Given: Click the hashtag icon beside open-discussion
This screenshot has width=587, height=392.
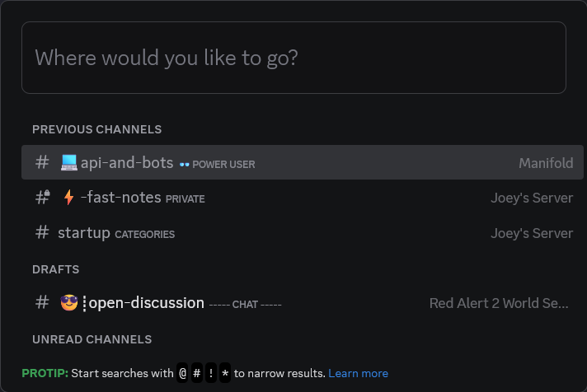Looking at the screenshot, I should (x=42, y=302).
